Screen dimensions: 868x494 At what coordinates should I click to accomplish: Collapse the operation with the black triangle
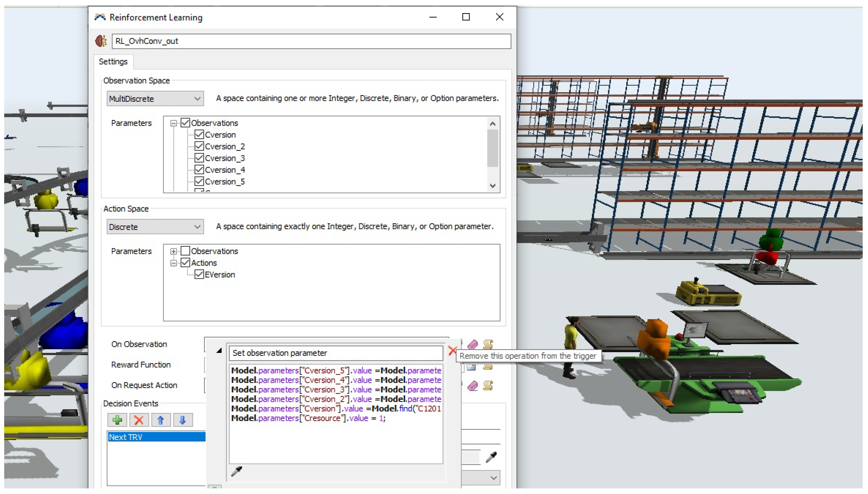tap(219, 351)
